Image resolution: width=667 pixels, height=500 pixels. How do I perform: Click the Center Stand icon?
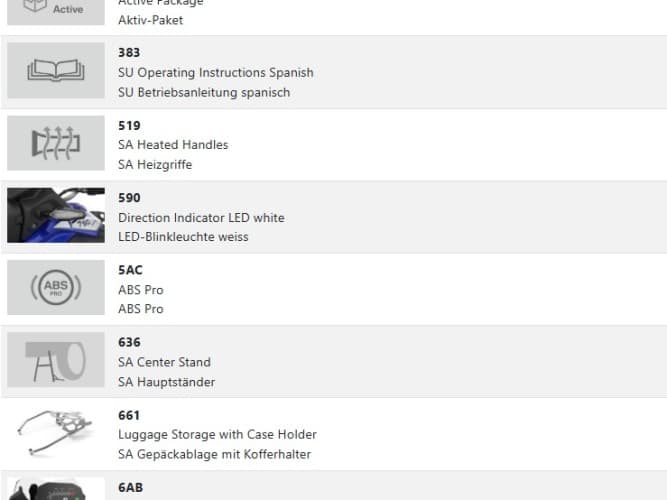56,360
